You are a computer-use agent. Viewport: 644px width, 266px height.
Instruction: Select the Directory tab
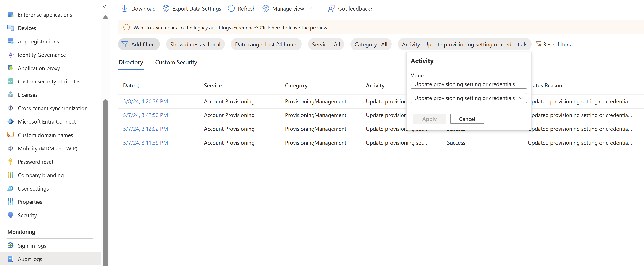tap(131, 62)
